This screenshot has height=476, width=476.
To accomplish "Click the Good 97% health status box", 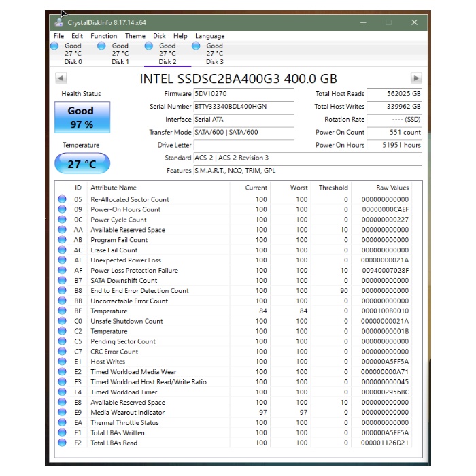I will point(80,117).
